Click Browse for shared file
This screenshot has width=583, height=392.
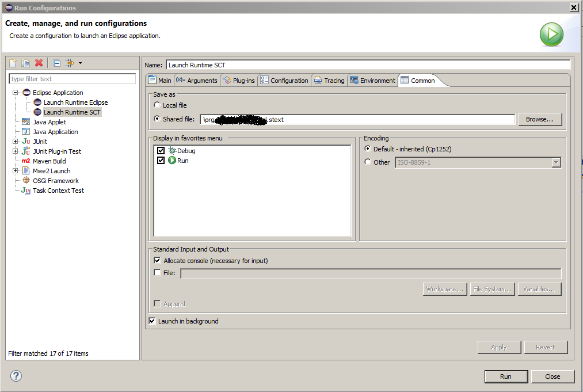tap(540, 119)
